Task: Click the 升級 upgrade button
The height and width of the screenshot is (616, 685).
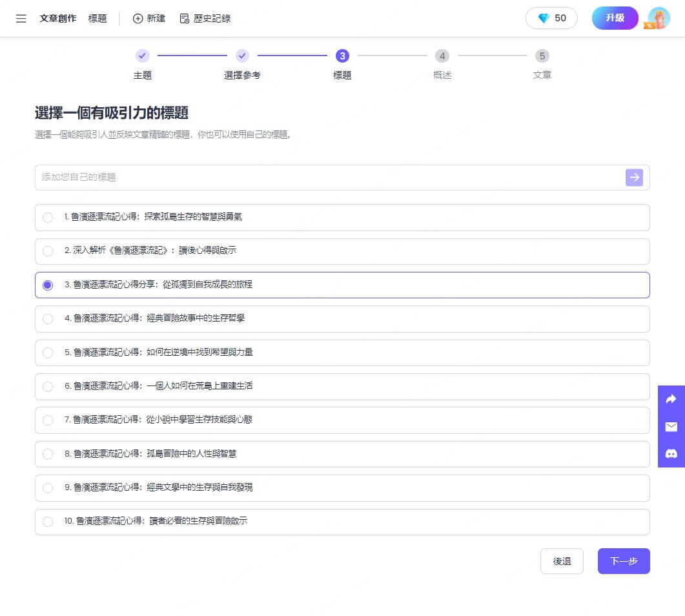Action: click(615, 18)
